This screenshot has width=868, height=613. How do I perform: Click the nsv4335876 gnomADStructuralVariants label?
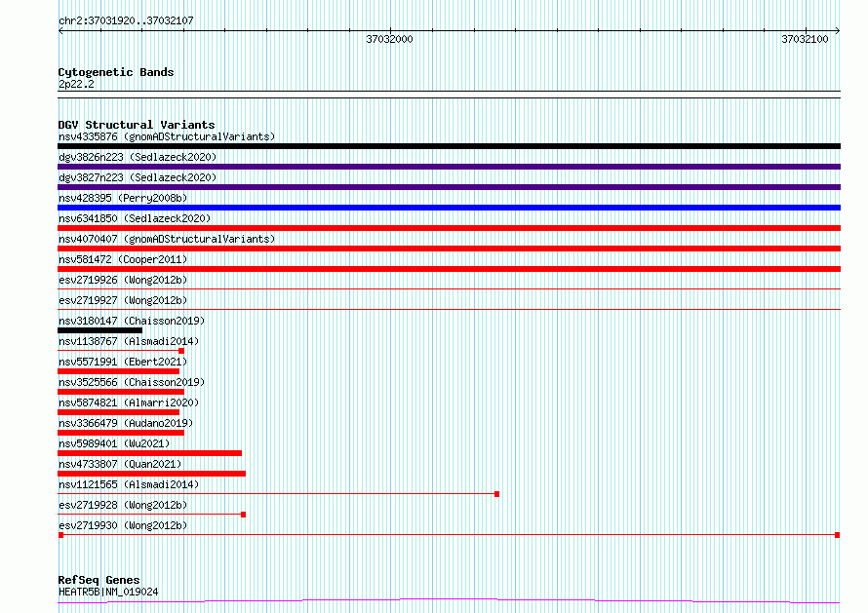167,136
